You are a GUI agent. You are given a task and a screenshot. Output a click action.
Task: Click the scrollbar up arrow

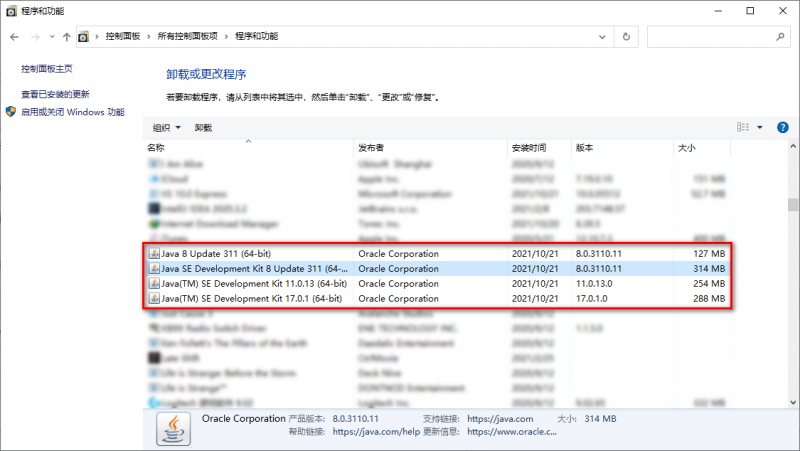(793, 146)
